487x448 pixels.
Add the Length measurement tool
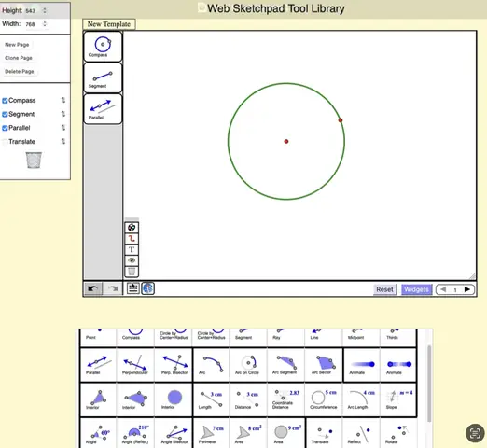tap(212, 399)
